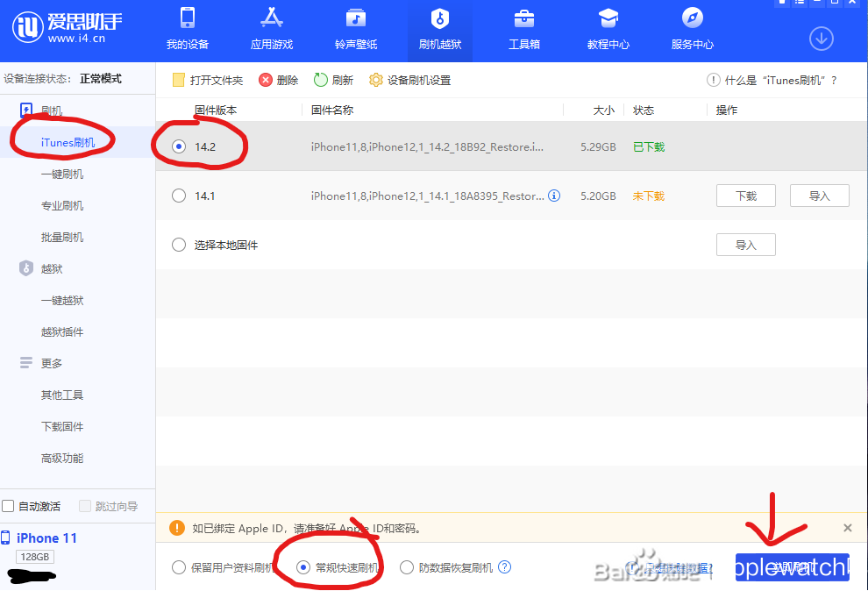868x591 pixels.
Task: Select firmware version 14.1 radio button
Action: coord(179,196)
